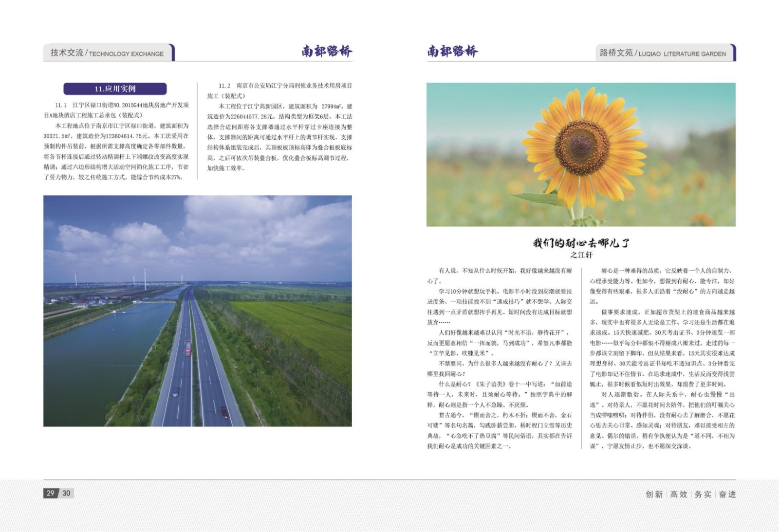Viewport: 779px width, 532px height.
Task: Click the red truck on the highway
Action: click(x=188, y=348)
